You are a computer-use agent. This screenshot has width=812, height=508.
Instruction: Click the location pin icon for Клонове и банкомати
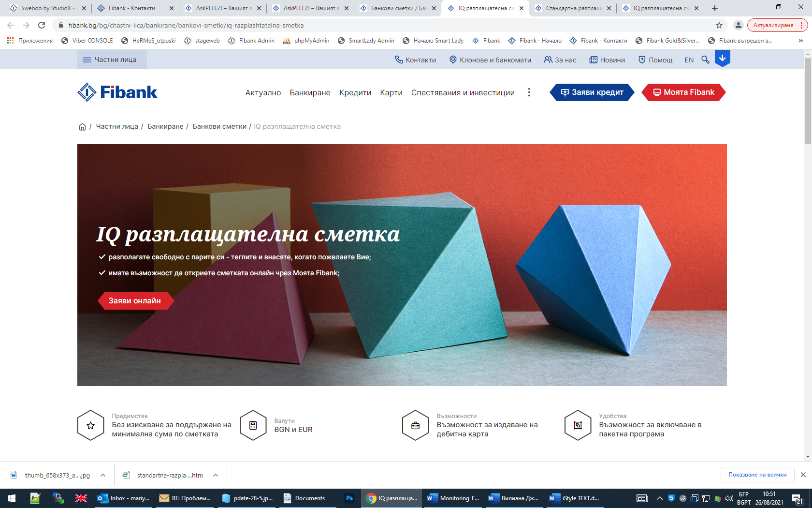pyautogui.click(x=452, y=60)
